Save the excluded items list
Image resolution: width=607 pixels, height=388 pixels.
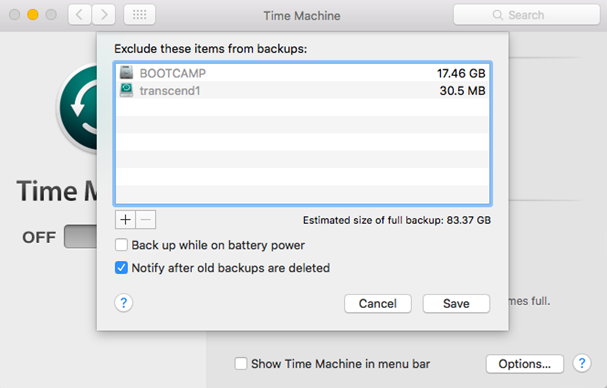pos(456,304)
